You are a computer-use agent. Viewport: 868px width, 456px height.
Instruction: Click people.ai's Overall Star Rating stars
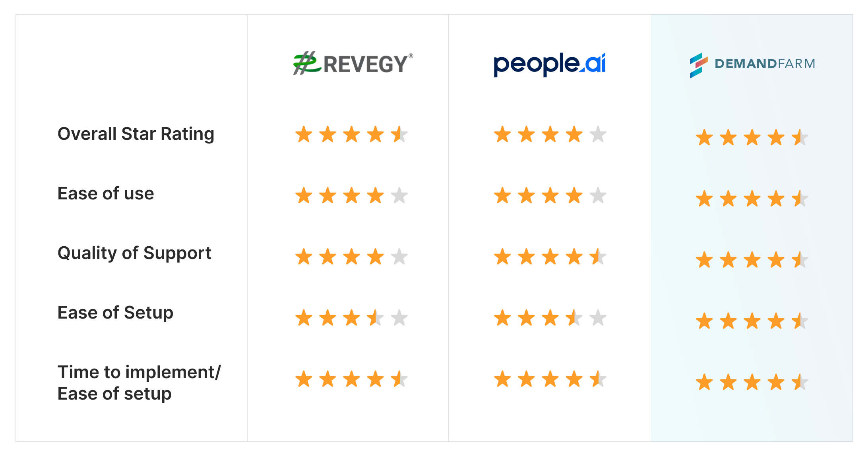[x=550, y=134]
